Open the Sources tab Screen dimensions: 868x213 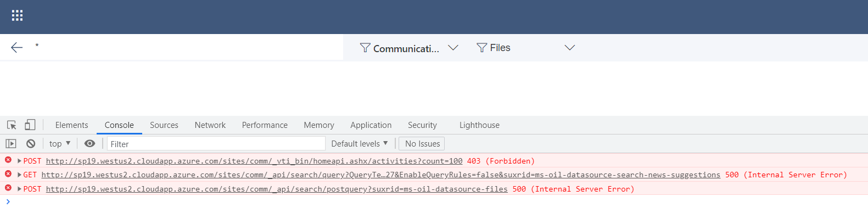click(x=164, y=125)
